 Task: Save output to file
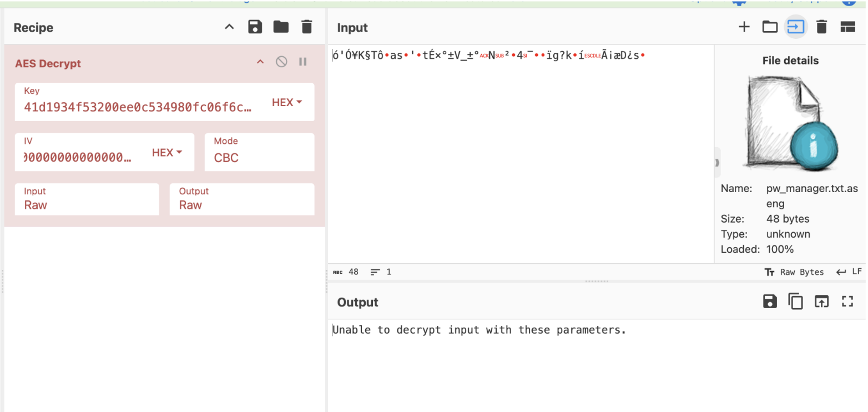[770, 302]
